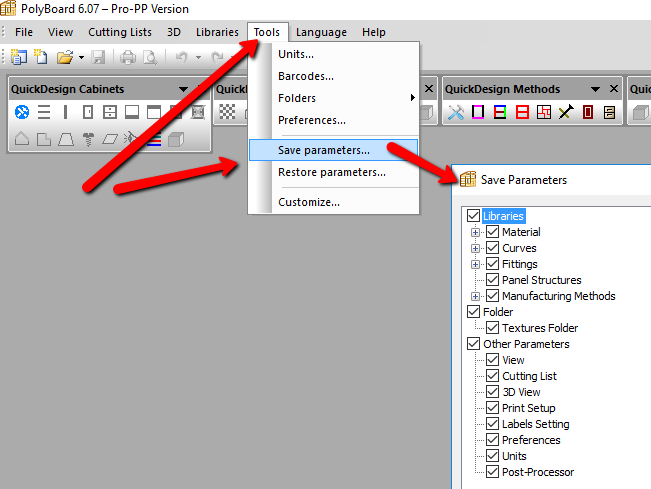The image size is (651, 489).
Task: Click the L-shaped cutout cabinet icon
Action: point(44,139)
